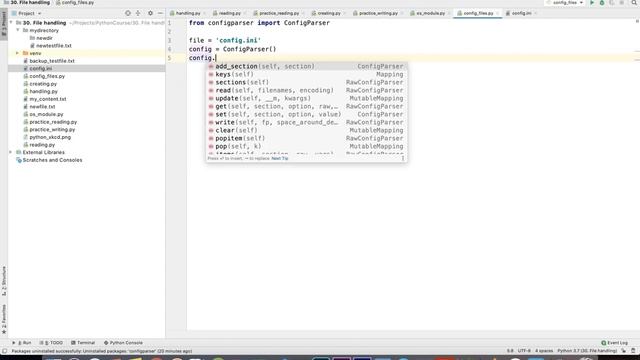The height and width of the screenshot is (360, 640).
Task: Switch to the reading.py tab
Action: (229, 13)
